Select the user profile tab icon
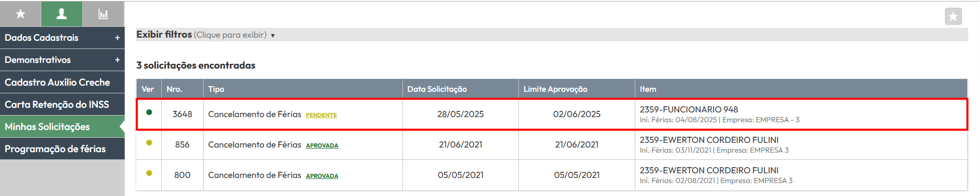 pyautogui.click(x=62, y=14)
